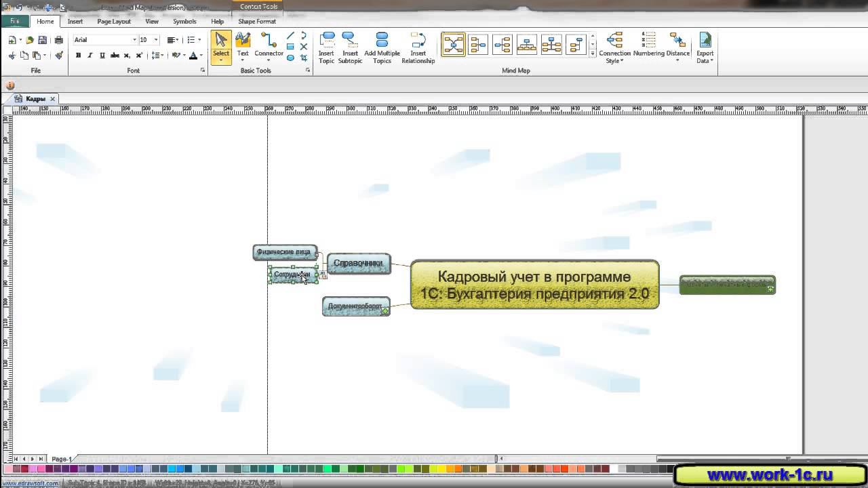The height and width of the screenshot is (488, 868).
Task: Click the crop tool icon
Action: tap(303, 58)
